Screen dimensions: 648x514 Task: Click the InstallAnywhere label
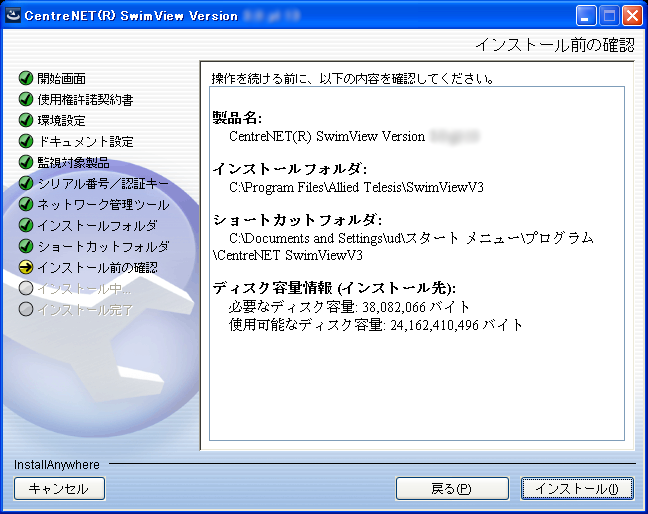[x=57, y=465]
